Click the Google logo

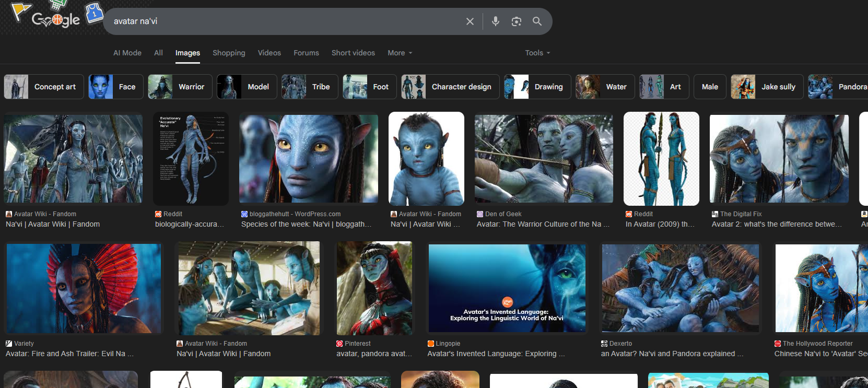[56, 20]
